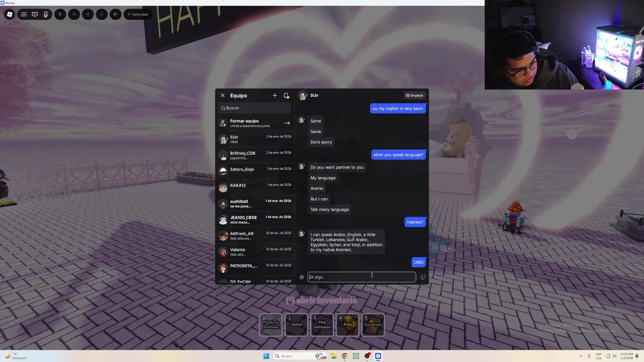This screenshot has width=644, height=362.
Task: Open the gear settings round icon
Action: click(102, 14)
